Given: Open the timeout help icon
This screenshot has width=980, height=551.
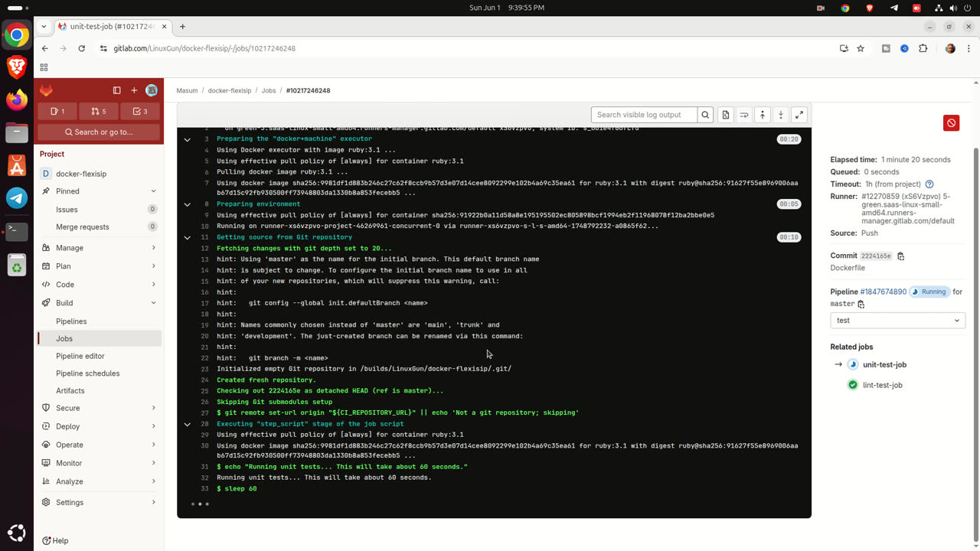Looking at the screenshot, I should [x=929, y=184].
